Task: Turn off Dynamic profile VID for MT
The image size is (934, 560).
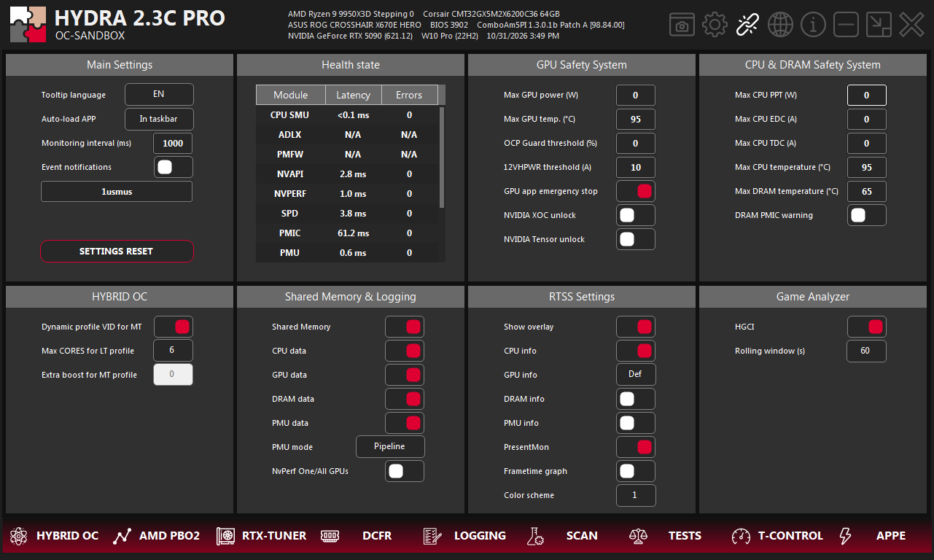Action: click(x=174, y=327)
